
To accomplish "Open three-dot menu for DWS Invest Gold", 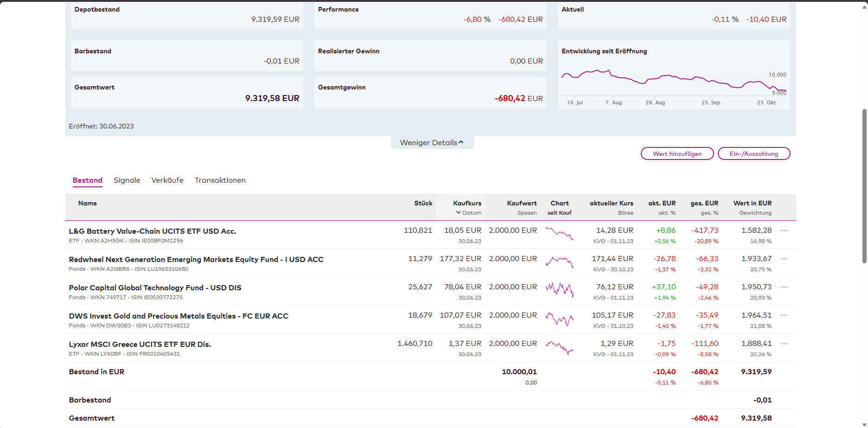I will pyautogui.click(x=784, y=315).
